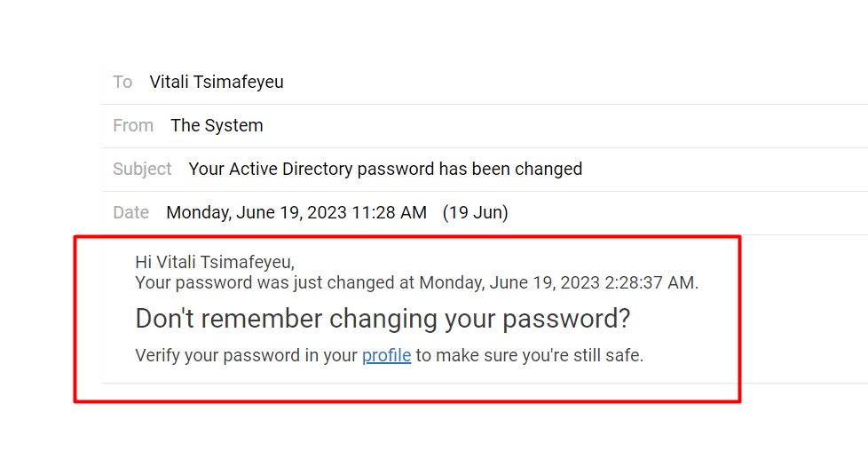Image resolution: width=868 pixels, height=467 pixels.
Task: Click "Monday, June 19, 2023" in the message body
Action: coord(509,283)
